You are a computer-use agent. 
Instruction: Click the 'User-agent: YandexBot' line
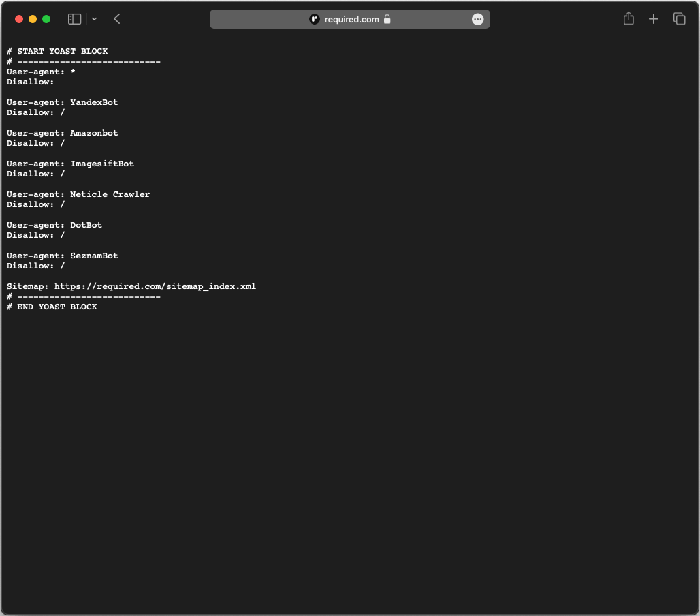click(x=63, y=102)
